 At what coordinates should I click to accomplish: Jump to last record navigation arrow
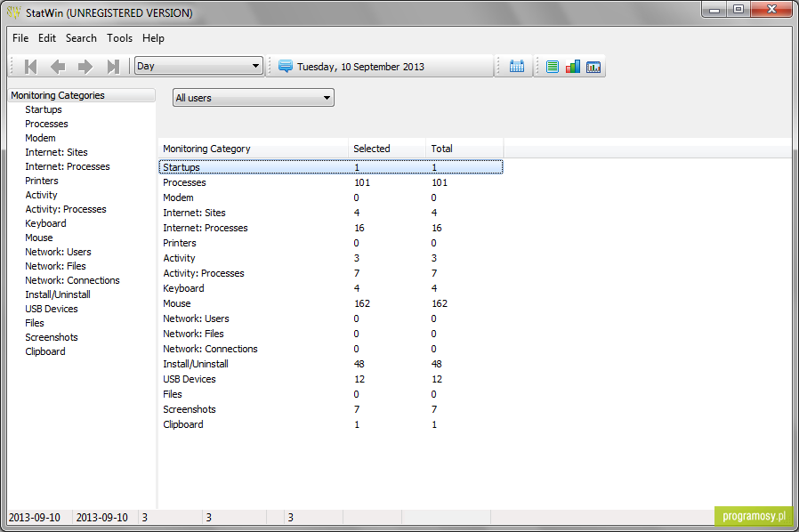click(x=113, y=66)
